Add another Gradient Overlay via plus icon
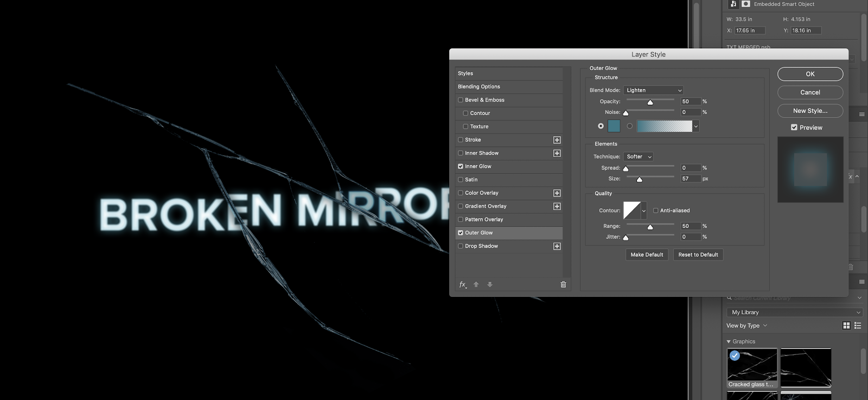The width and height of the screenshot is (868, 400). (557, 206)
